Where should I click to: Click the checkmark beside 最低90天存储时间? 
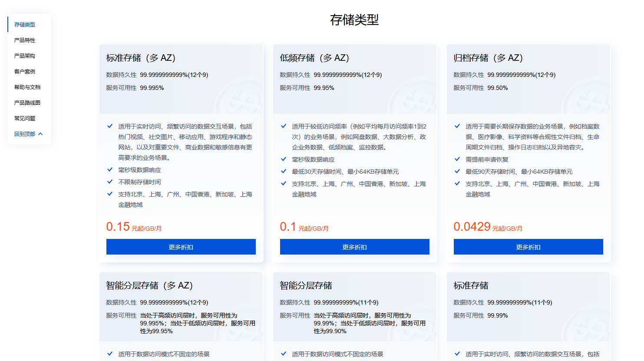(457, 171)
